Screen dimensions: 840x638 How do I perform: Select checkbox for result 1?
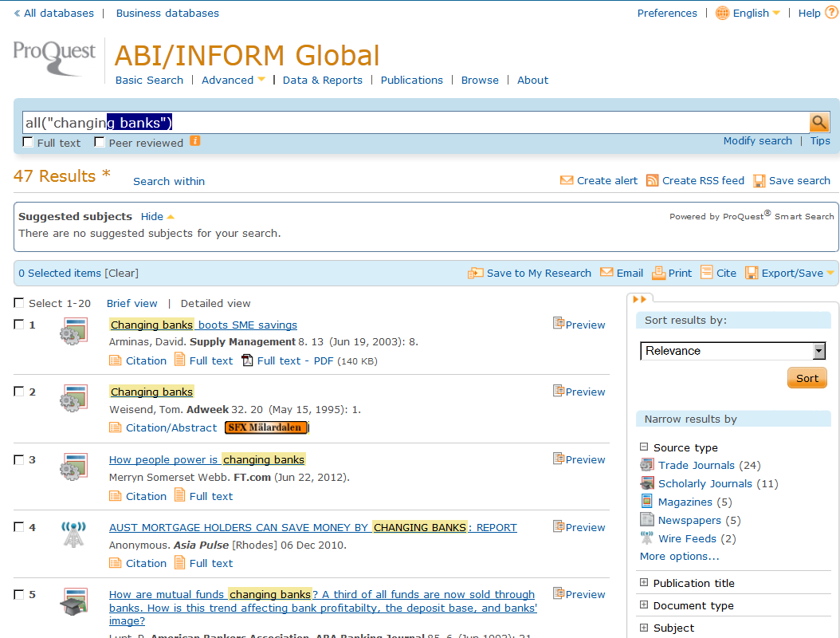point(19,325)
